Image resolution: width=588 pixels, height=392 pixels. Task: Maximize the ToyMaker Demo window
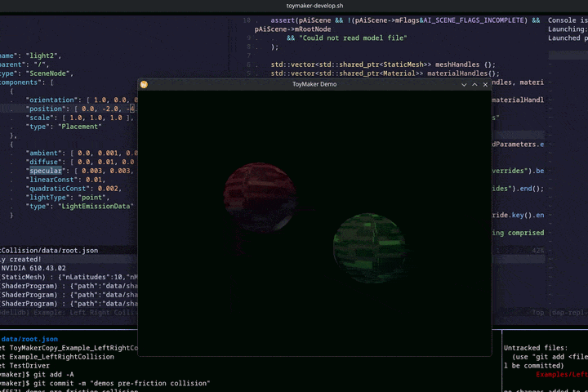pos(474,85)
